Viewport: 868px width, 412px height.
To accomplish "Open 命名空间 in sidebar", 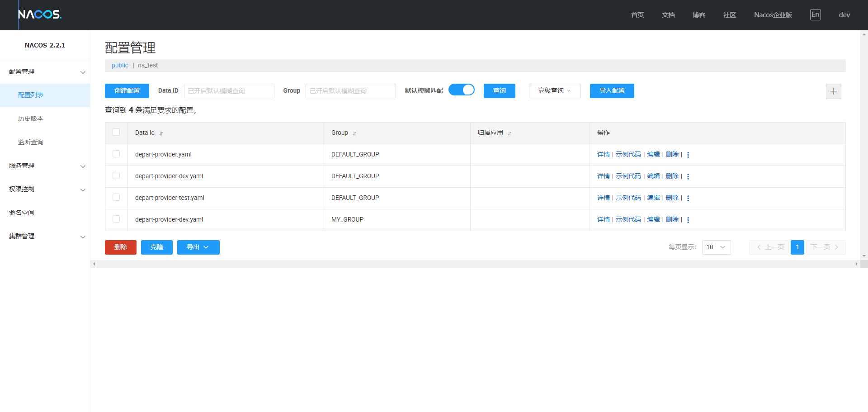I will [45, 213].
